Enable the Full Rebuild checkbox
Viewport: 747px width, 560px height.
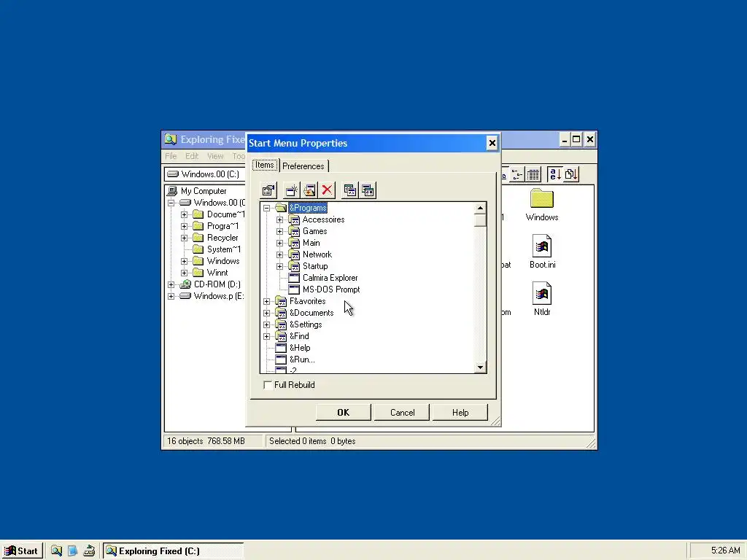coord(268,385)
